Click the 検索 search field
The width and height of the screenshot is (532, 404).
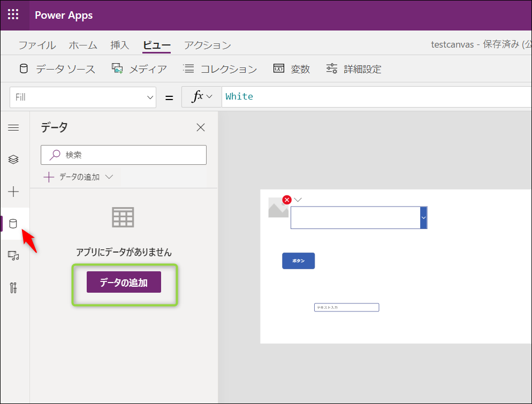click(x=124, y=155)
